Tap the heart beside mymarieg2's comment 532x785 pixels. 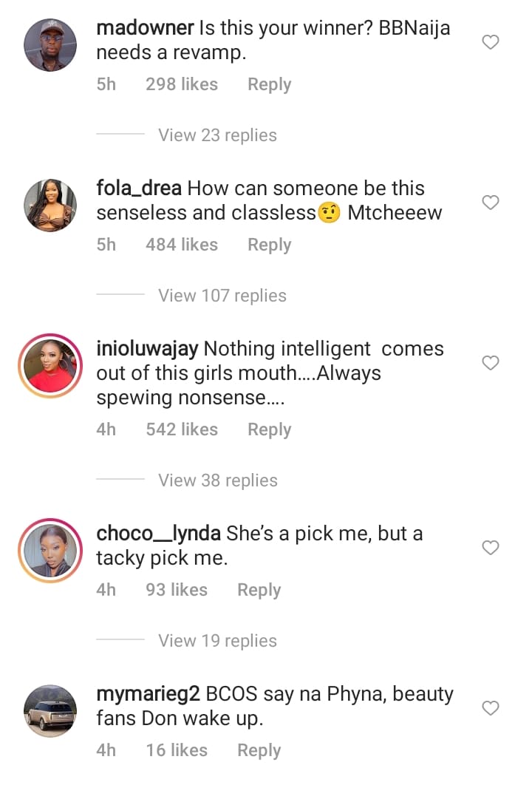coord(491,708)
